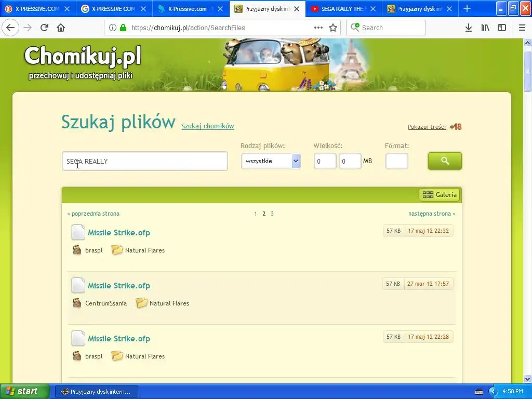Click the forward navigation arrow
This screenshot has height=399, width=532.
tap(28, 28)
